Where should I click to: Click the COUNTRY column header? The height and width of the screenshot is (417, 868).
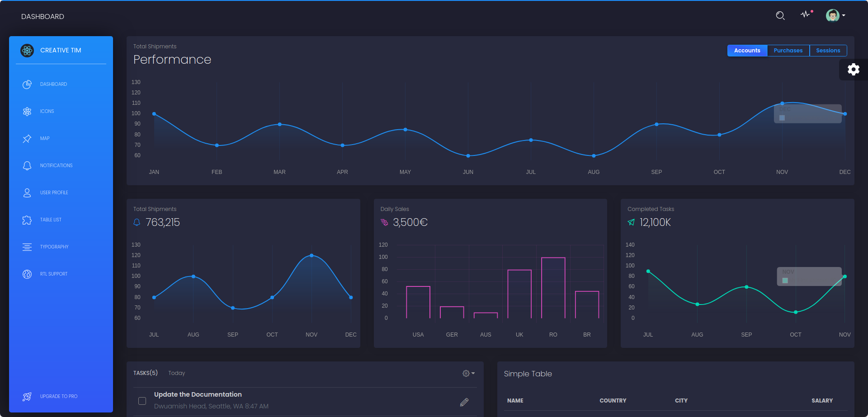[x=613, y=401]
